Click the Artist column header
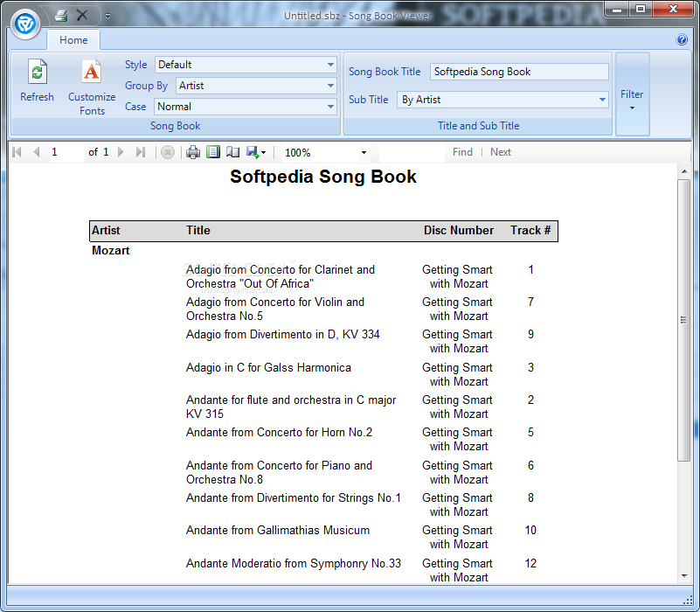Screen dimensions: 700x612 (106, 231)
